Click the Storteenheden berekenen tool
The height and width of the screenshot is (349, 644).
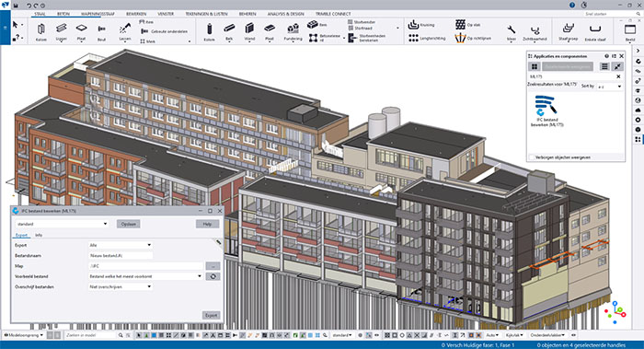(x=367, y=38)
